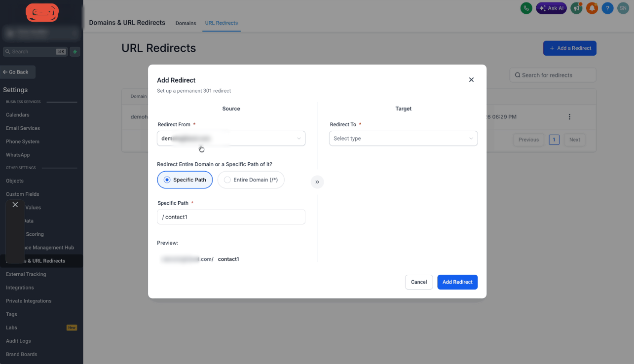Image resolution: width=634 pixels, height=364 pixels.
Task: Click the Search for redirects field
Action: (553, 75)
